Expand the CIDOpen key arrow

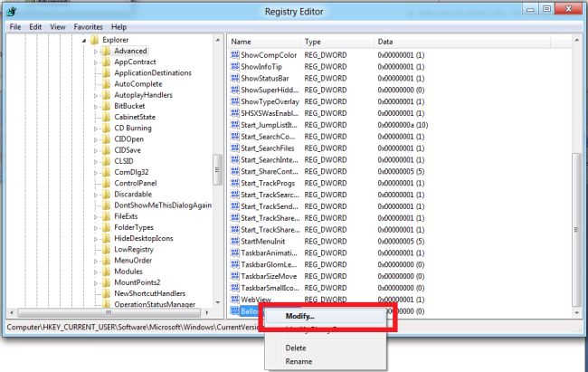pyautogui.click(x=96, y=139)
